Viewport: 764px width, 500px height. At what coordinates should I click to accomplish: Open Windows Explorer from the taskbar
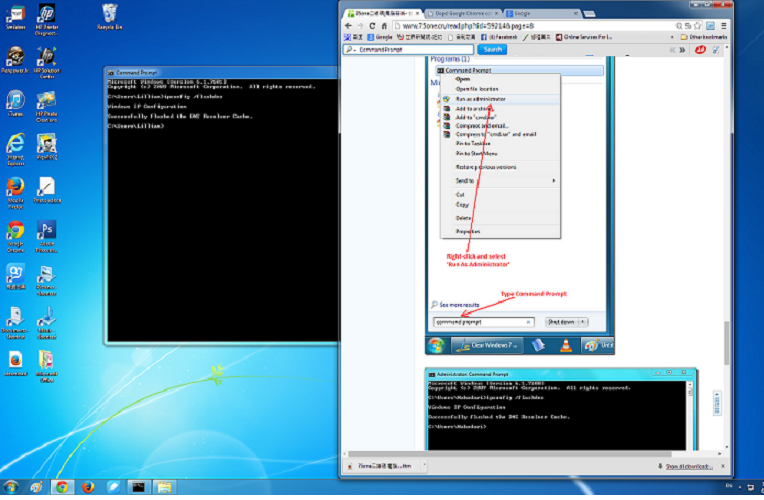tap(164, 487)
